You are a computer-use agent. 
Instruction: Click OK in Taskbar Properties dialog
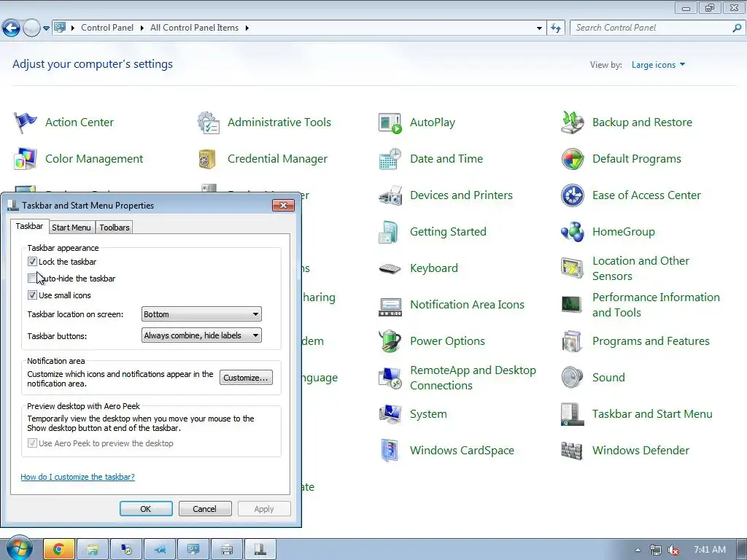pos(146,509)
